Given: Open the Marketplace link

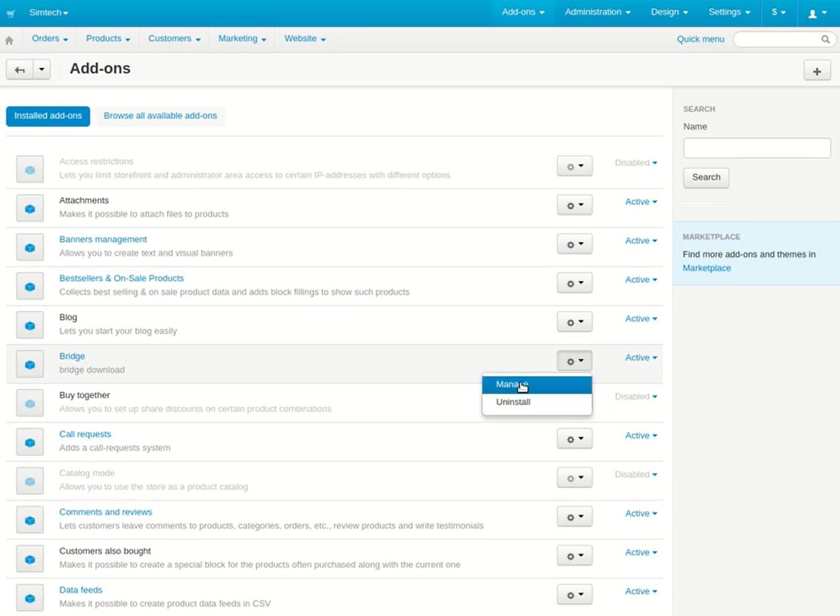Looking at the screenshot, I should coord(706,268).
